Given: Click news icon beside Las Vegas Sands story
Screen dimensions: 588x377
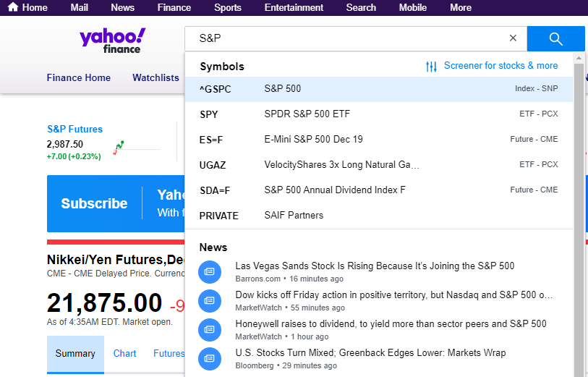Looking at the screenshot, I should click(x=210, y=271).
